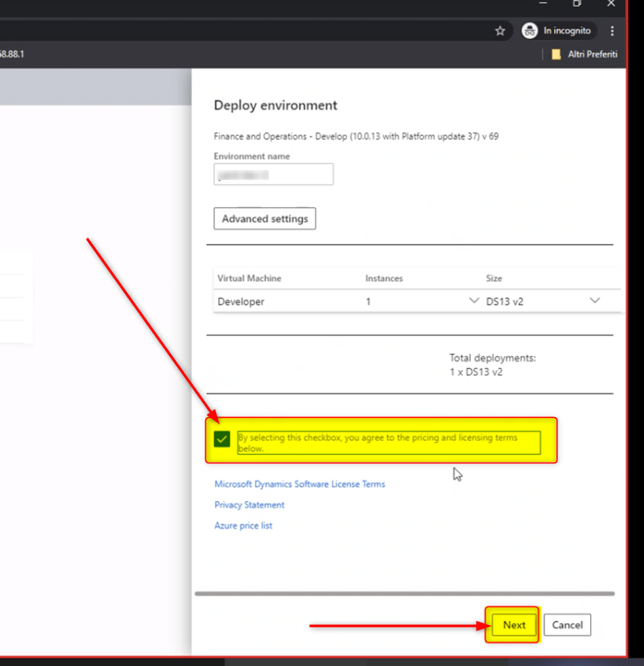Expand the Instances dropdown
The height and width of the screenshot is (666, 644).
(473, 301)
